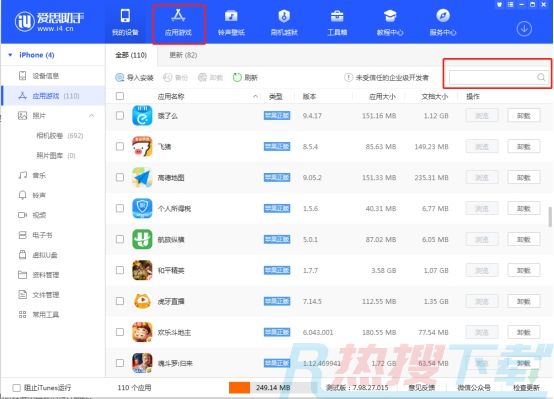This screenshot has width=554, height=399.
Task: Click the 欢乐斗地主 app icon
Action: pos(142,332)
